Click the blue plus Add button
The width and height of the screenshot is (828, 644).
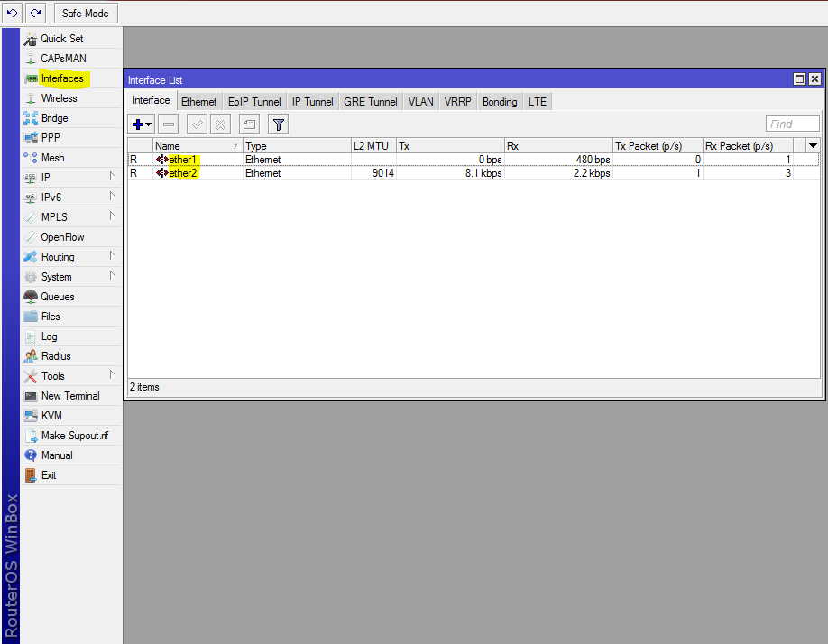[x=141, y=124]
